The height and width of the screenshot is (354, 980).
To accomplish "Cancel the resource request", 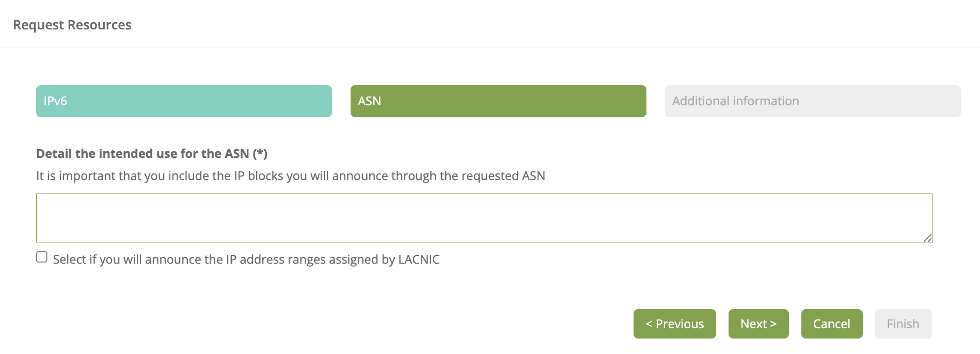I will click(831, 324).
